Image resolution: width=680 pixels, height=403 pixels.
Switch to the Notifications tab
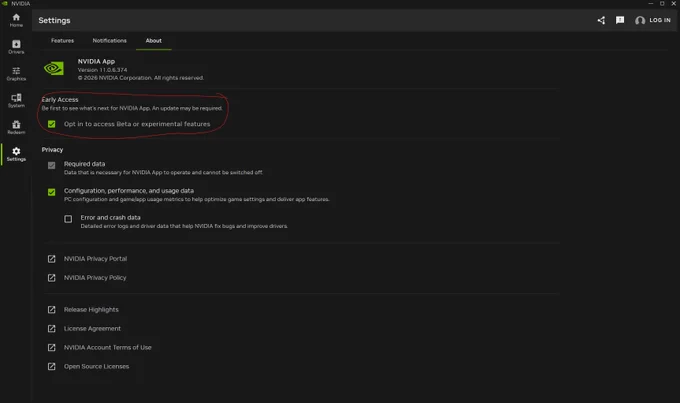click(x=110, y=40)
